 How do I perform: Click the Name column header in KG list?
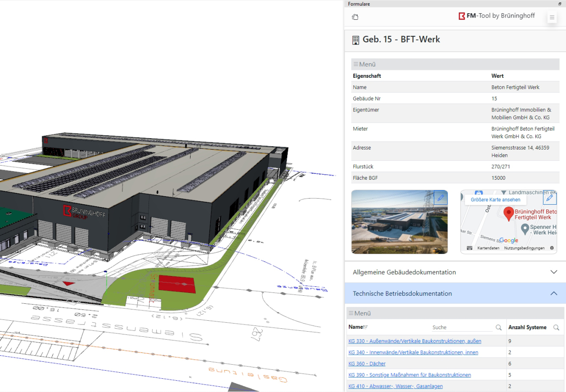point(356,327)
